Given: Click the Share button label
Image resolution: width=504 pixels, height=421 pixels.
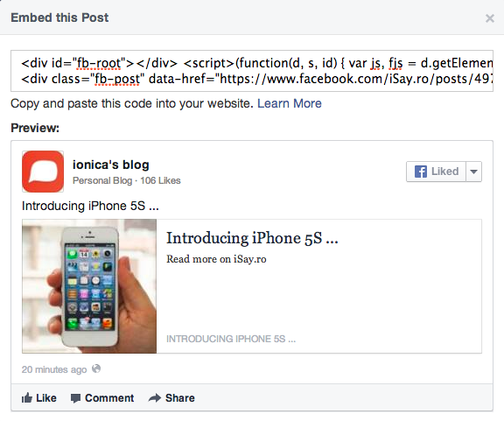Looking at the screenshot, I should 180,398.
